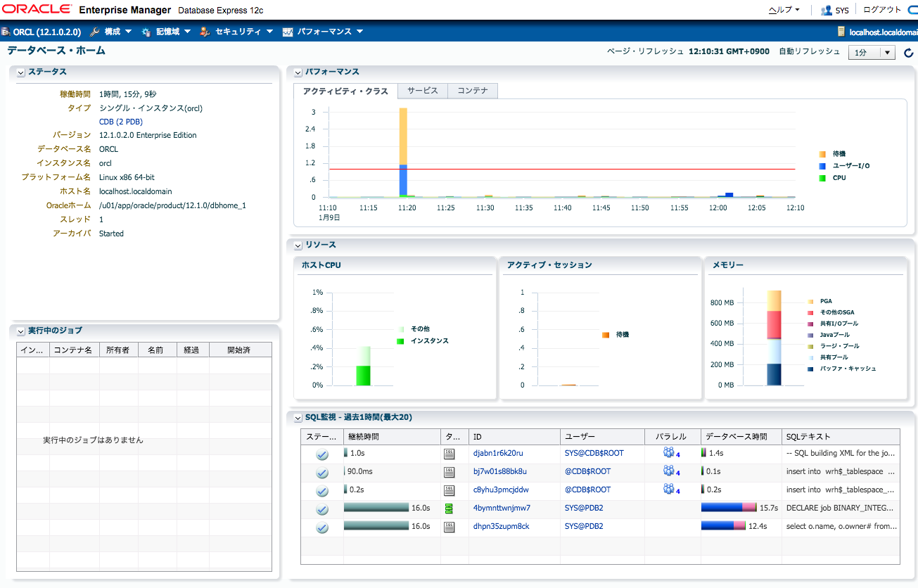Open the CDB (2 PDB) link
This screenshot has width=918, height=588.
(121, 122)
